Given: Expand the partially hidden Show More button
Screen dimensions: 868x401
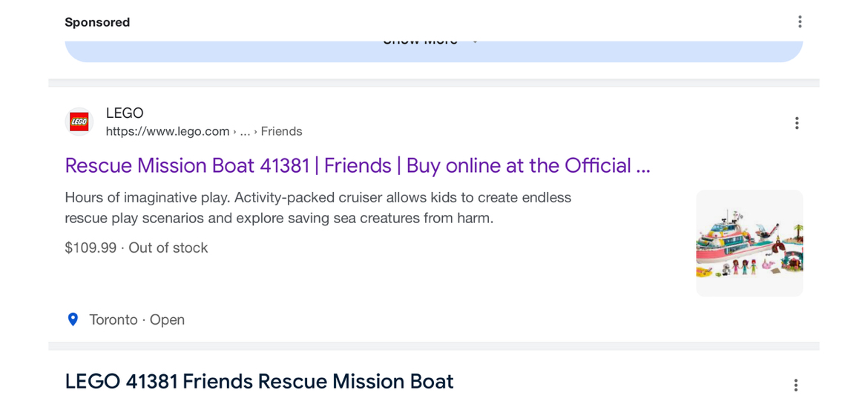Looking at the screenshot, I should click(x=420, y=46).
